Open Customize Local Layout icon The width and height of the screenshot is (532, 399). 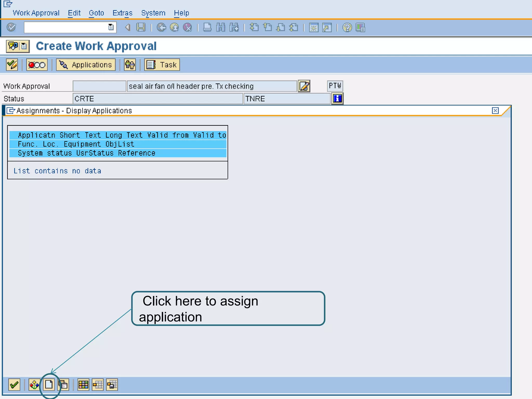[x=360, y=27]
